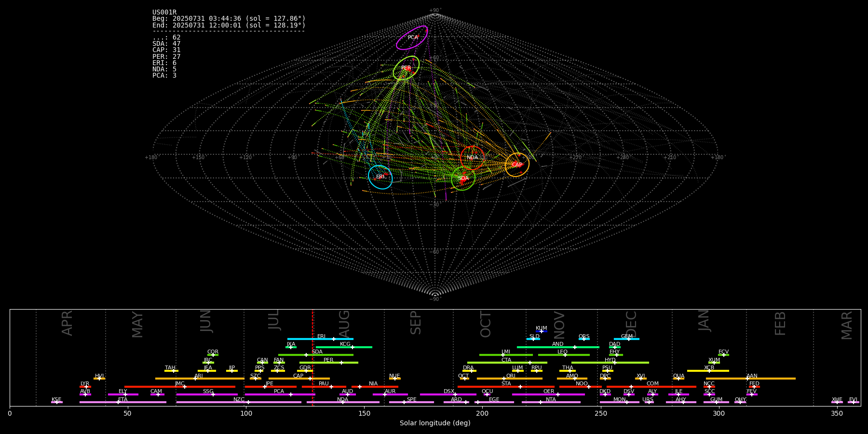
Task: Select the ORI shower bar in timeline
Action: click(510, 379)
